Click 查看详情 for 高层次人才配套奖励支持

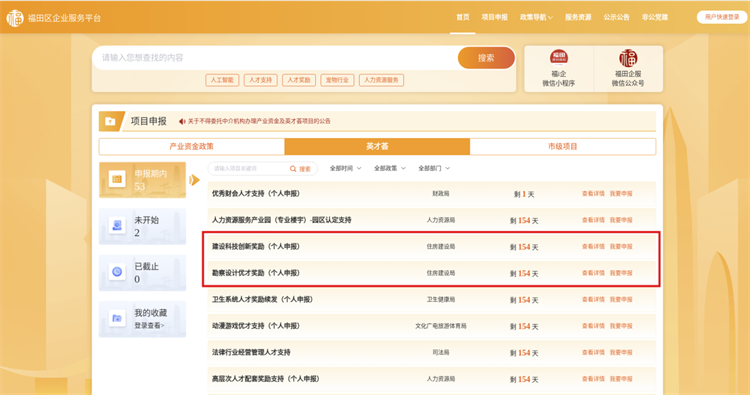click(593, 379)
